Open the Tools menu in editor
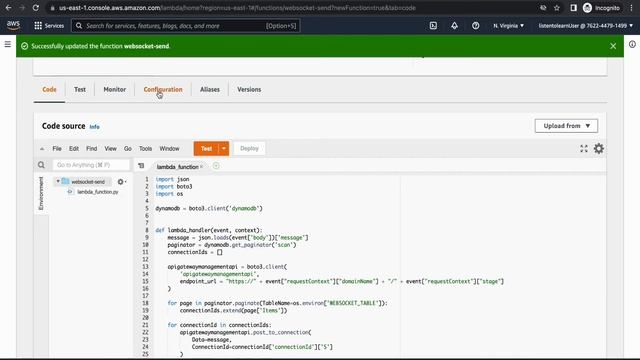 pos(145,149)
